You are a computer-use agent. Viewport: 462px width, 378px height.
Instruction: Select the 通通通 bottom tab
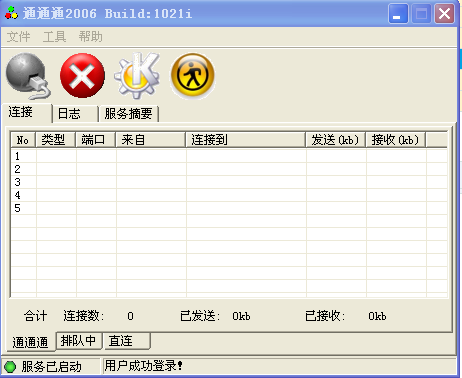[29, 342]
